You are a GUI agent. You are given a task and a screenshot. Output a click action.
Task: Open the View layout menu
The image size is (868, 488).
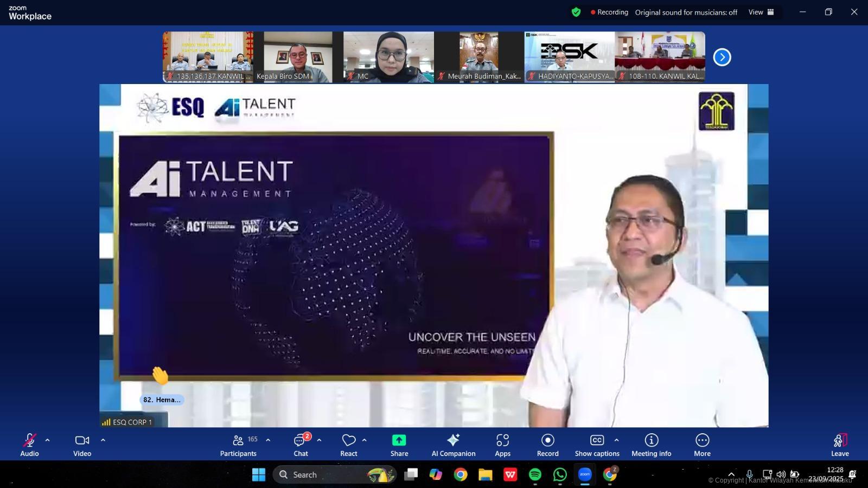761,12
